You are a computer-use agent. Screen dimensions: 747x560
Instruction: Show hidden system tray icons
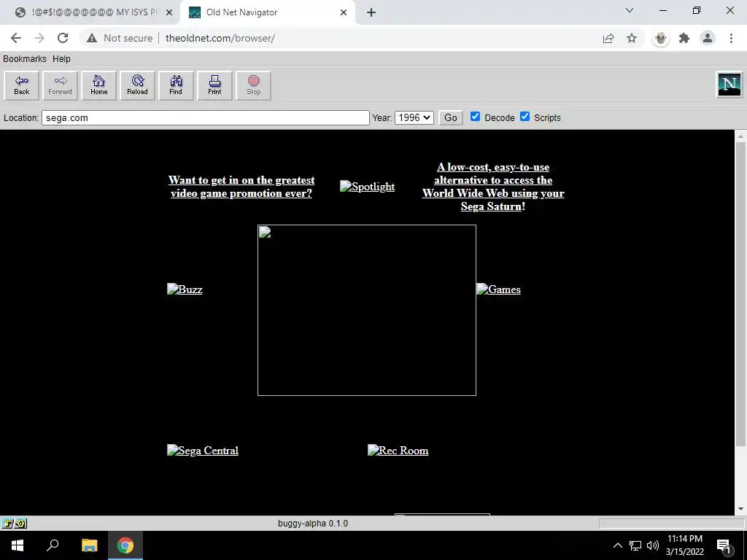coord(617,545)
